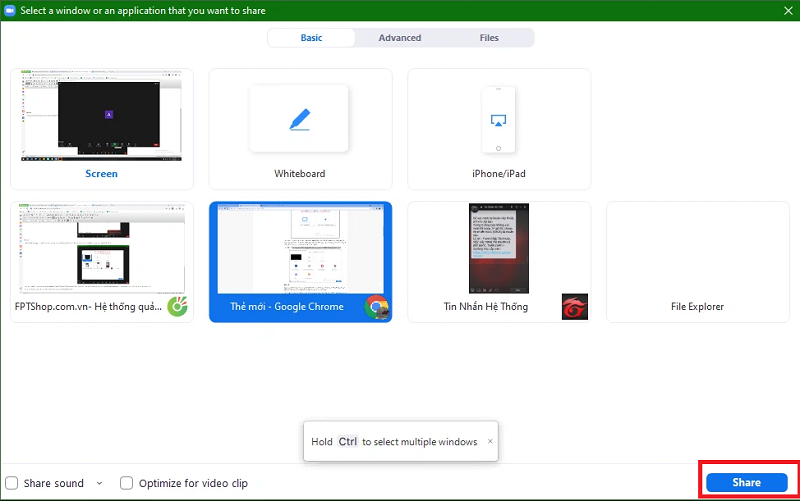The height and width of the screenshot is (501, 800).
Task: Switch to the Advanced tab
Action: (x=400, y=38)
